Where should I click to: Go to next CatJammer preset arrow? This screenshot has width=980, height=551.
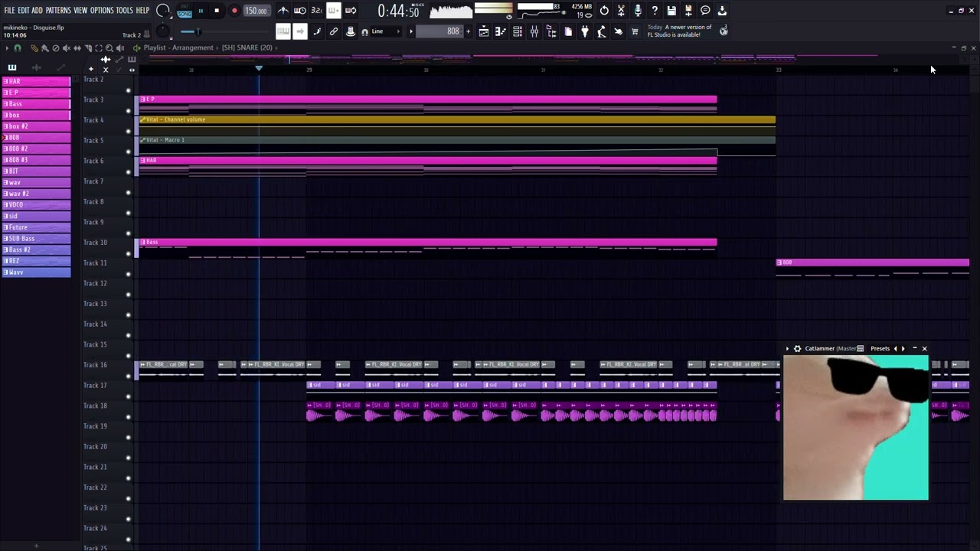pyautogui.click(x=903, y=349)
